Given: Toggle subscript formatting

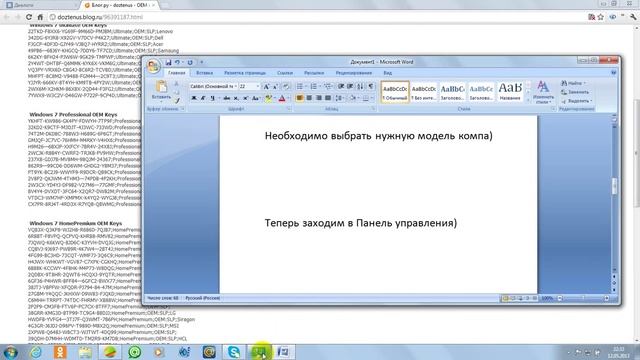Looking at the screenshot, I should click(x=236, y=98).
